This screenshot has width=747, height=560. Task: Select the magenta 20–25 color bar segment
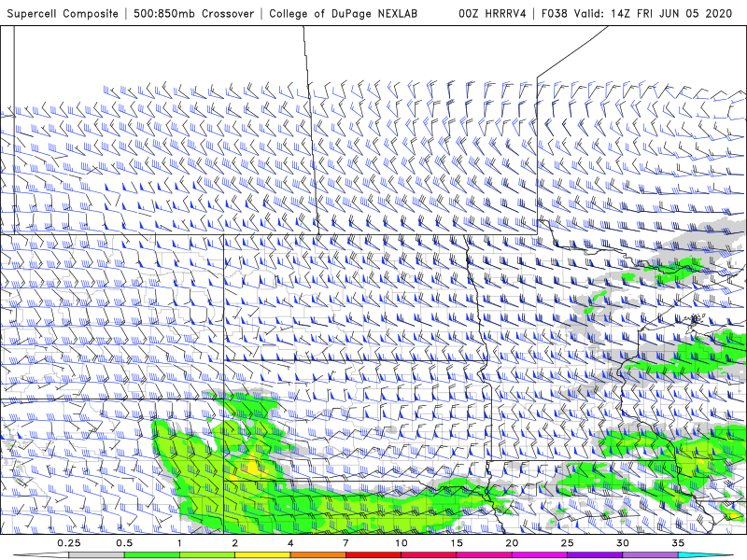click(540, 555)
